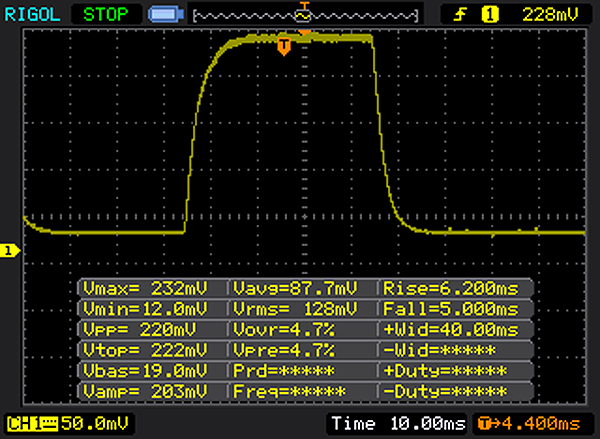The image size is (600, 439).
Task: Click the +Wid=40.00ms measurement
Action: pos(451,330)
